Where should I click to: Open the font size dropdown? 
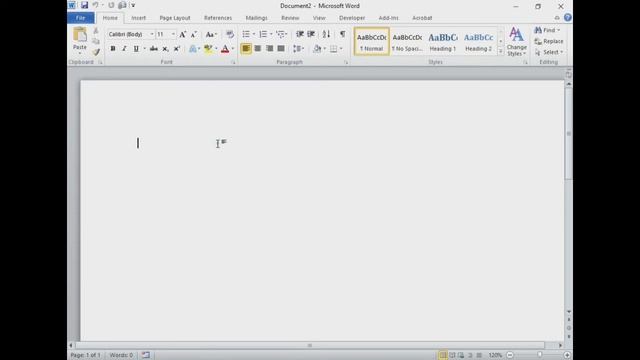173,34
